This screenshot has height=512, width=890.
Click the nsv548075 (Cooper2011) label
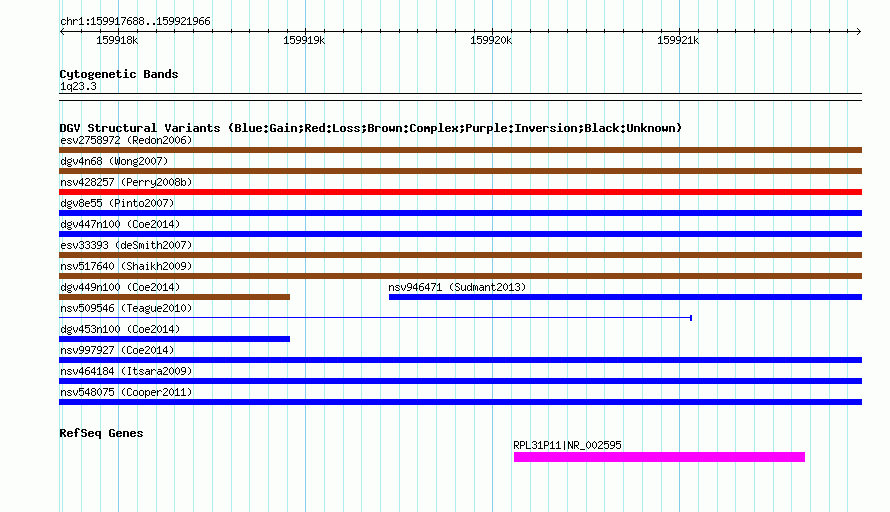(x=126, y=392)
